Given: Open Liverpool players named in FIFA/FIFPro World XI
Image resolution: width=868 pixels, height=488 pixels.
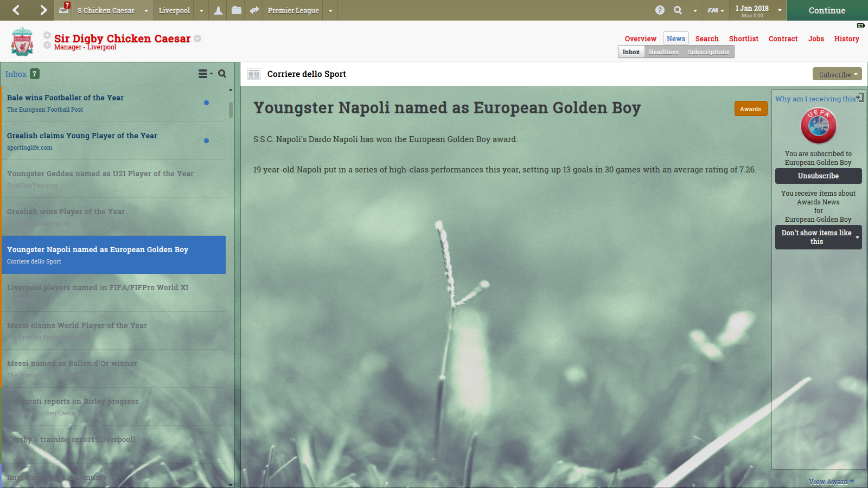Looking at the screenshot, I should pyautogui.click(x=114, y=293).
